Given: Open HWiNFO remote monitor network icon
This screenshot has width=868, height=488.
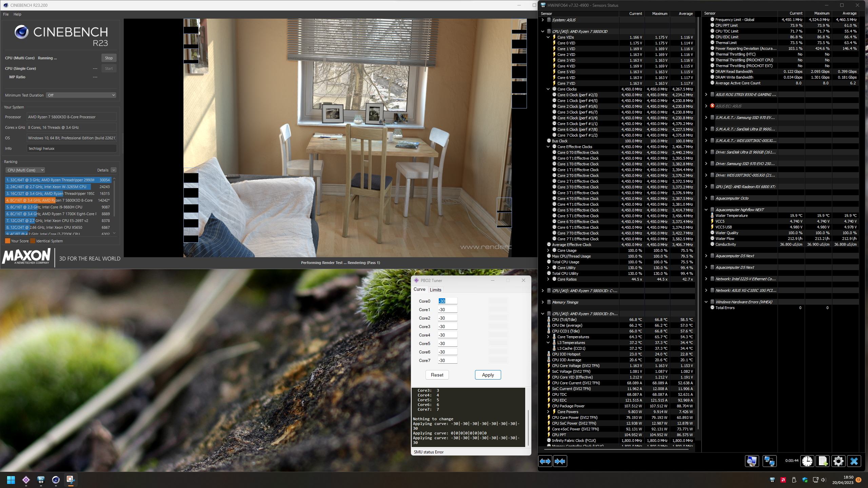Looking at the screenshot, I should (769, 461).
